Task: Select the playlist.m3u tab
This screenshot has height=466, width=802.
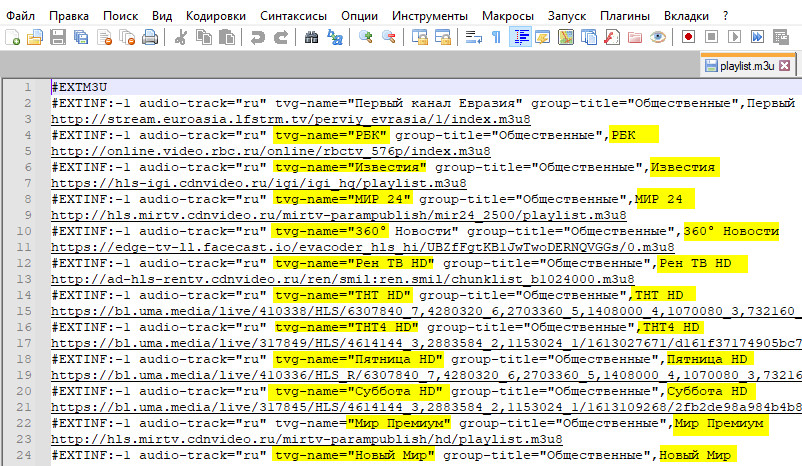Action: (x=747, y=65)
